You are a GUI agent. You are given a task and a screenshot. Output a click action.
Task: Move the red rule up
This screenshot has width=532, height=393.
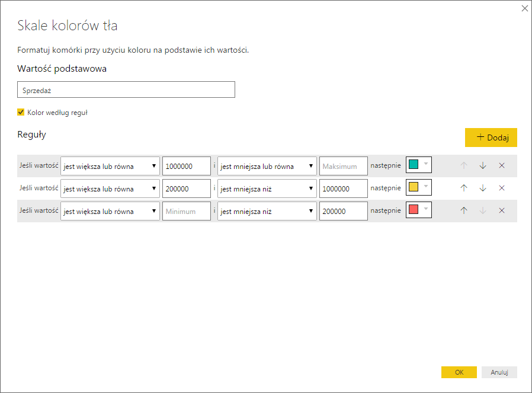pos(464,210)
